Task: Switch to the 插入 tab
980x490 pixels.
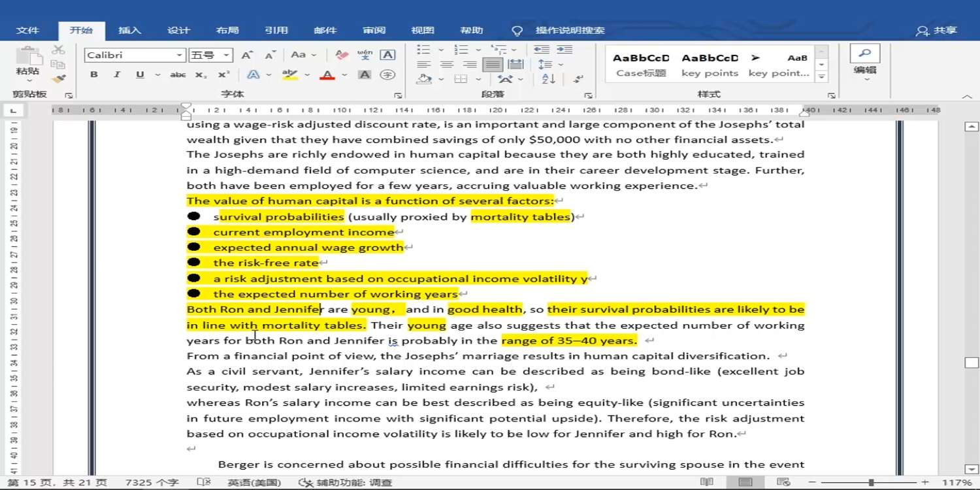Action: point(129,30)
